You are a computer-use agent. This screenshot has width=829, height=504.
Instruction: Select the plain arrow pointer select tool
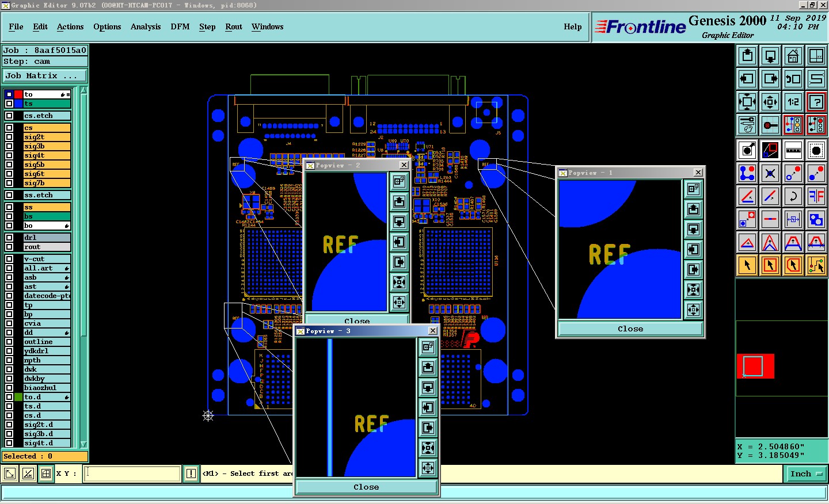tap(747, 265)
